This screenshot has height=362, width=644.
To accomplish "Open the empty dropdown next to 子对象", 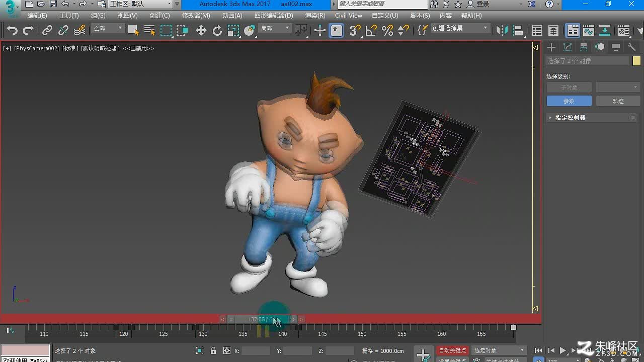I will (618, 87).
